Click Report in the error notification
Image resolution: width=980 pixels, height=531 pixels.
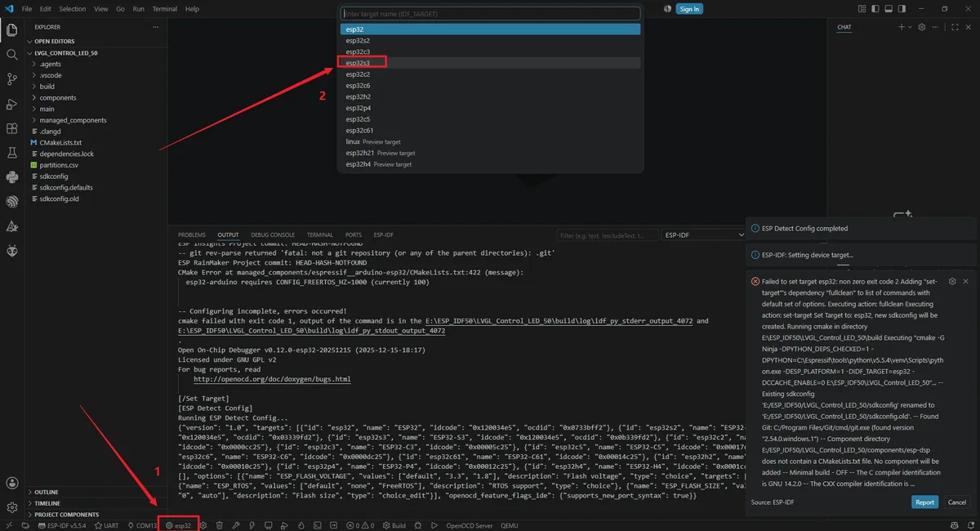click(x=924, y=502)
